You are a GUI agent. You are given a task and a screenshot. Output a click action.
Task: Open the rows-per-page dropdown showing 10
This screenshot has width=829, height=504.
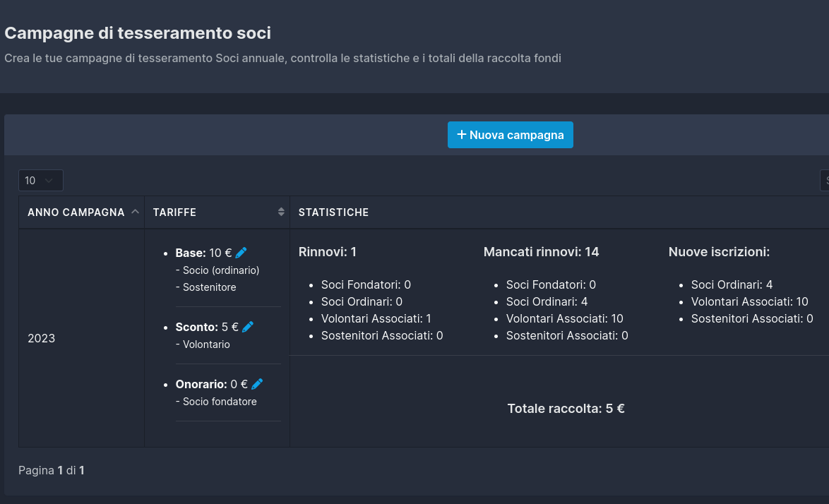(41, 181)
